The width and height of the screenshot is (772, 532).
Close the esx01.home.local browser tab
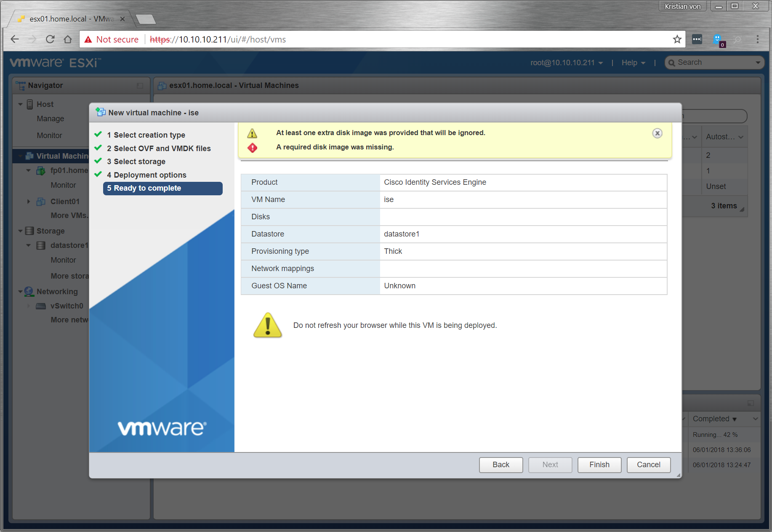point(122,19)
